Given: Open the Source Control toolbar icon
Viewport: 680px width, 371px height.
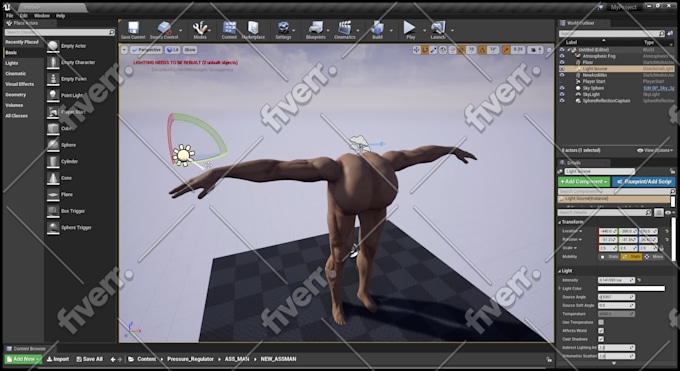Looking at the screenshot, I should [164, 28].
